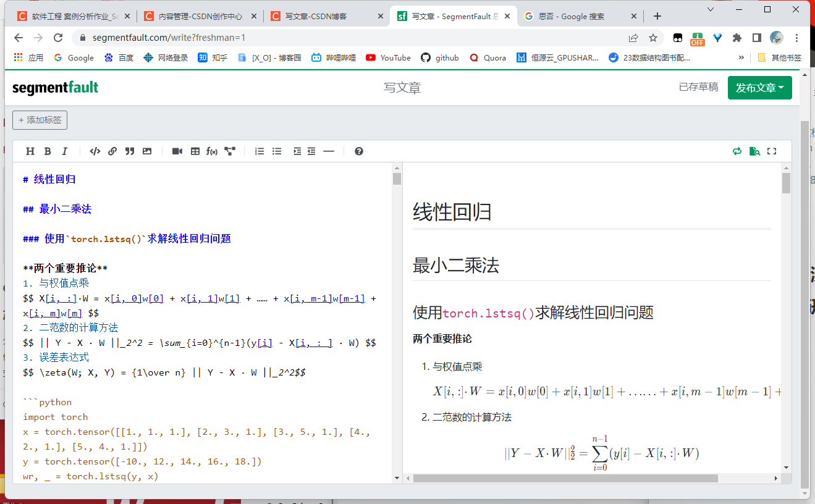815x504 pixels.
Task: Toggle the browser side panel
Action: (x=756, y=38)
